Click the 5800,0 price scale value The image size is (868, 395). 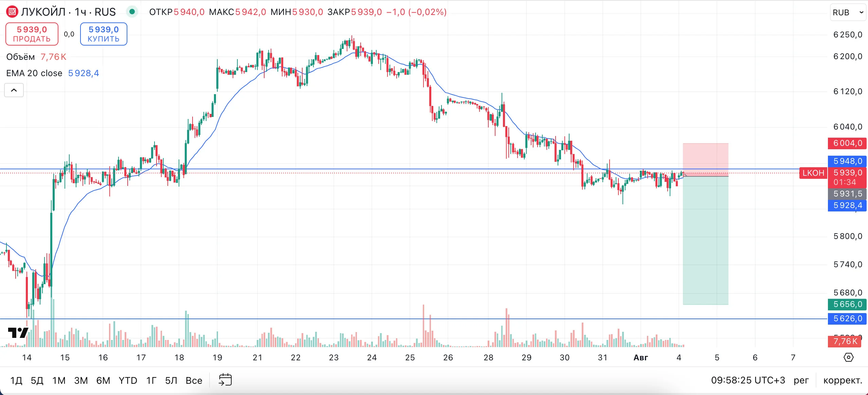point(848,236)
